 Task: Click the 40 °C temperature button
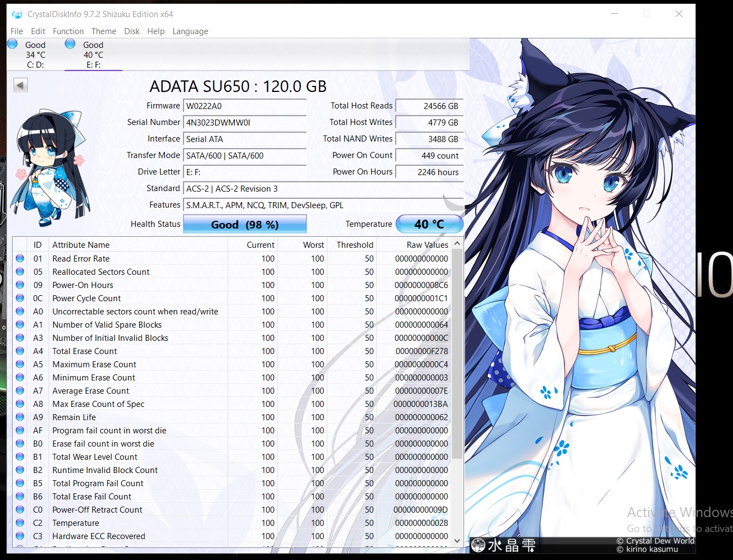click(429, 224)
